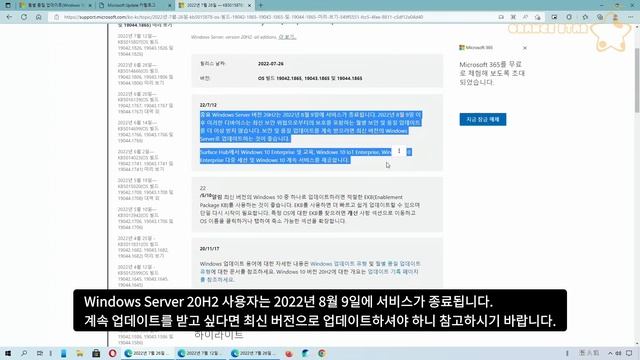Open the second 2022년 5월 sidebar link, builds 19042.1706
Screen dimensions: 640x360
point(145,218)
